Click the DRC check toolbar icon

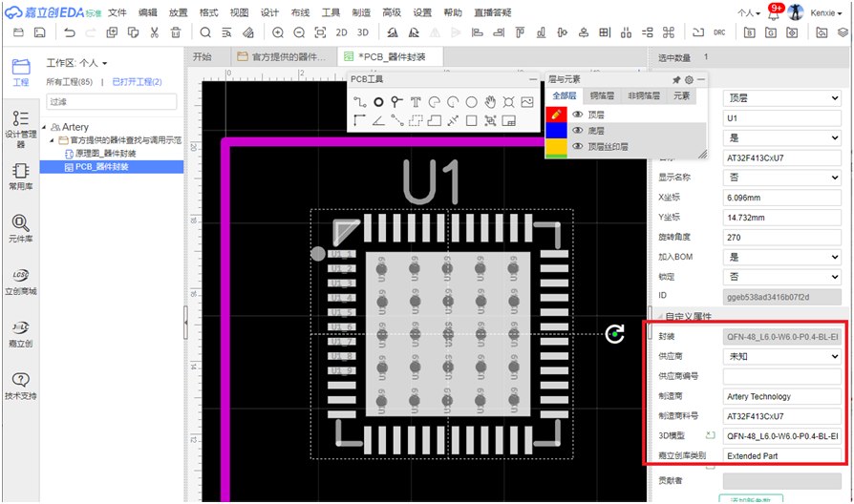tap(719, 32)
